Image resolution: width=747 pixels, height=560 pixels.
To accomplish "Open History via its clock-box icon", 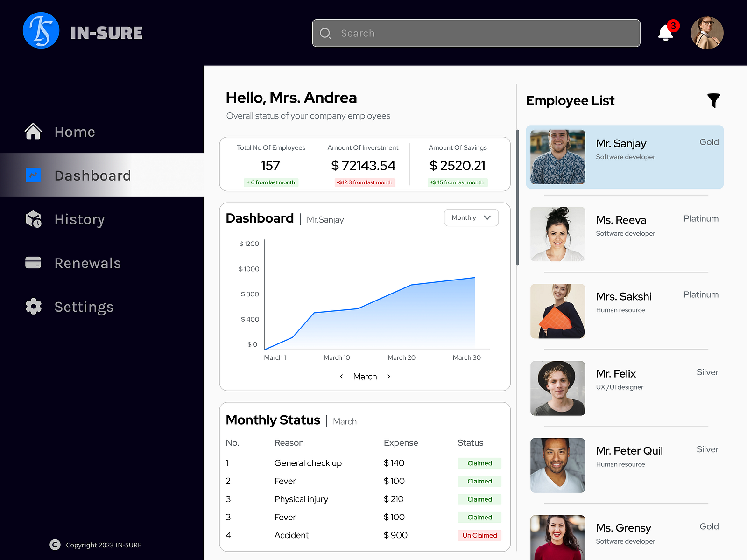I will (33, 218).
